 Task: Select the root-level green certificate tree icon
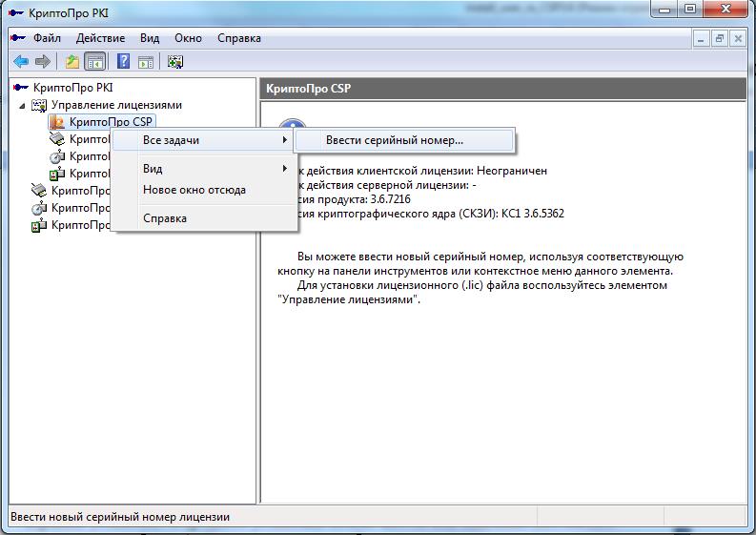38,225
